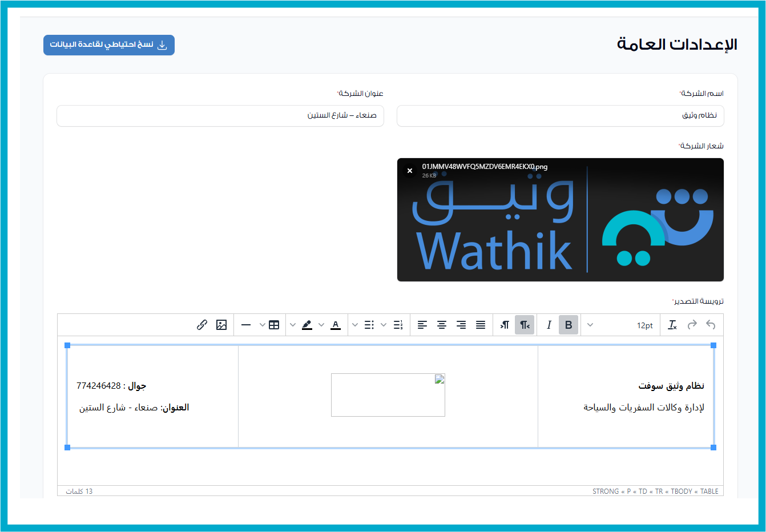Image resolution: width=766 pixels, height=532 pixels.
Task: Expand the bullet list style dropdown arrow
Action: click(x=355, y=325)
